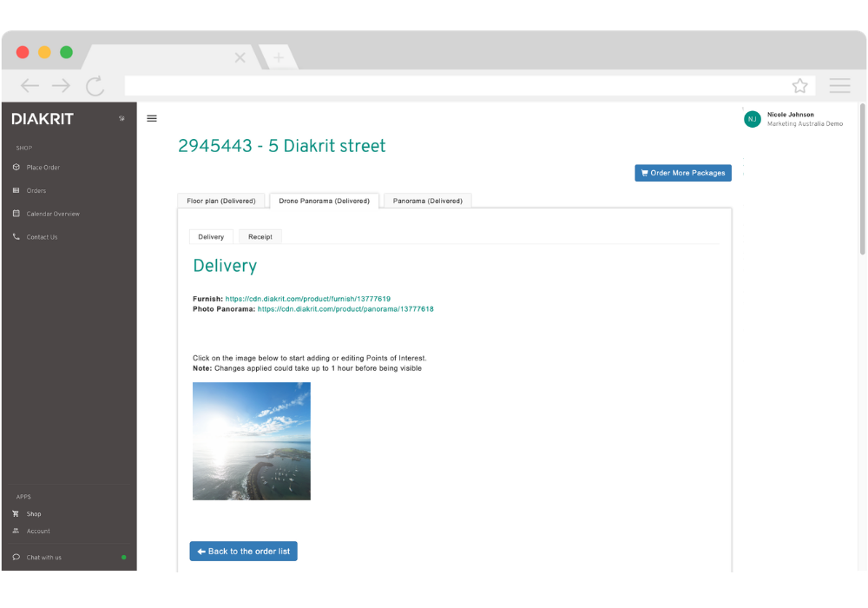This screenshot has height=608, width=868.
Task: Open Orders in sidebar
Action: tap(36, 190)
